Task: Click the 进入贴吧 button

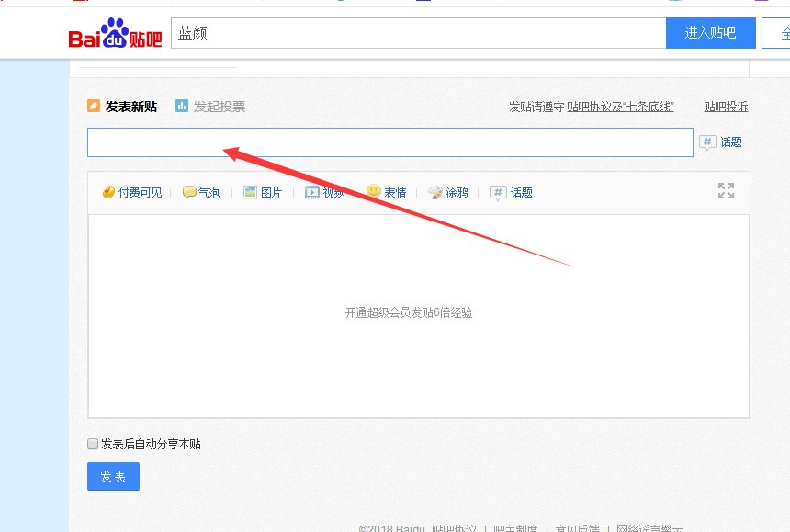Action: 710,32
